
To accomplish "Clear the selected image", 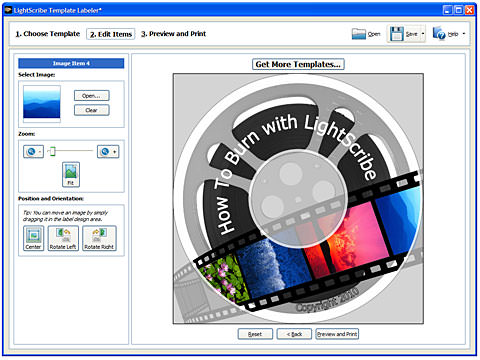I will click(x=91, y=110).
